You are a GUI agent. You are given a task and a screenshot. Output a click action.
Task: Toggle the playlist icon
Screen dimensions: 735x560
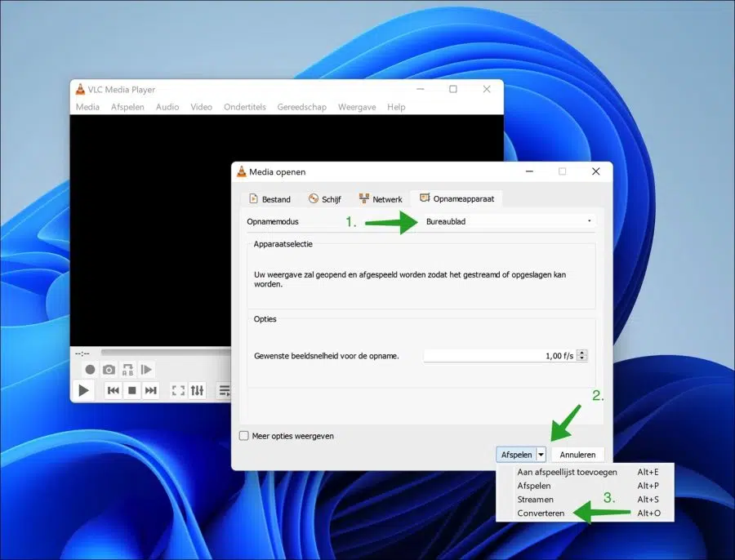pyautogui.click(x=225, y=390)
